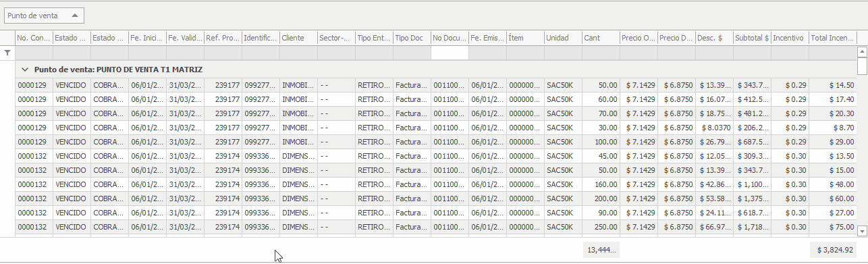Click the Precio D... column header
The width and height of the screenshot is (868, 264).
click(676, 38)
